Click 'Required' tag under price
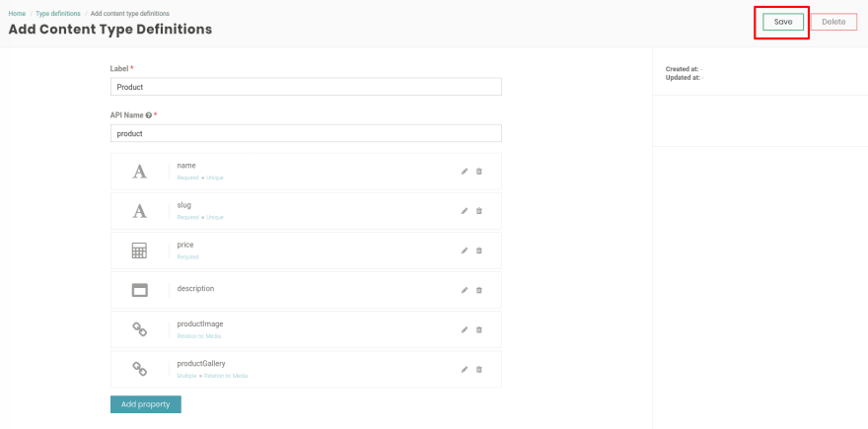The image size is (868, 429). pyautogui.click(x=187, y=256)
